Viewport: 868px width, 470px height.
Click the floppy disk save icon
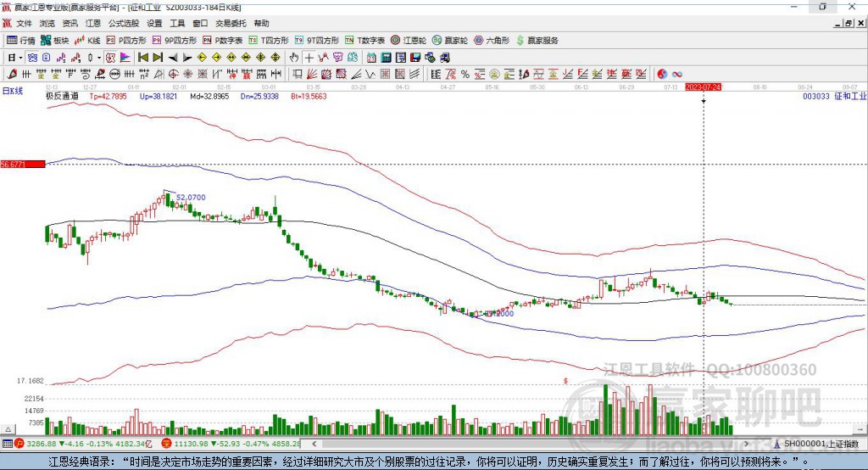[415, 58]
